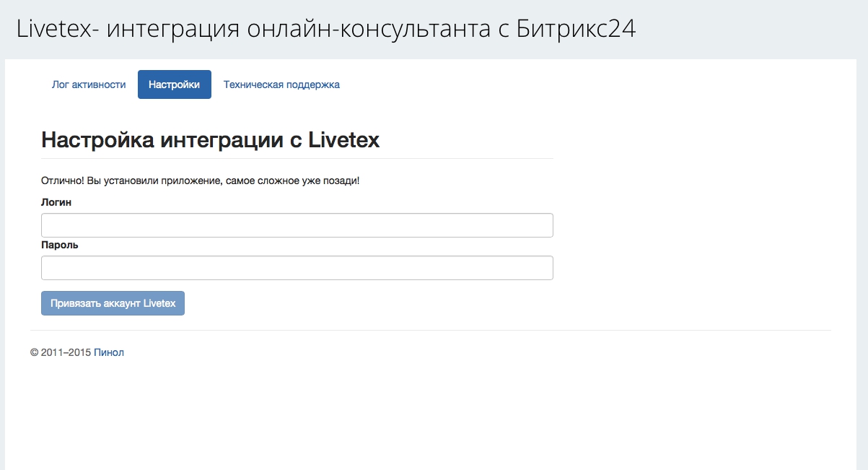The width and height of the screenshot is (868, 470).
Task: Select the Настройки tab
Action: coord(174,84)
